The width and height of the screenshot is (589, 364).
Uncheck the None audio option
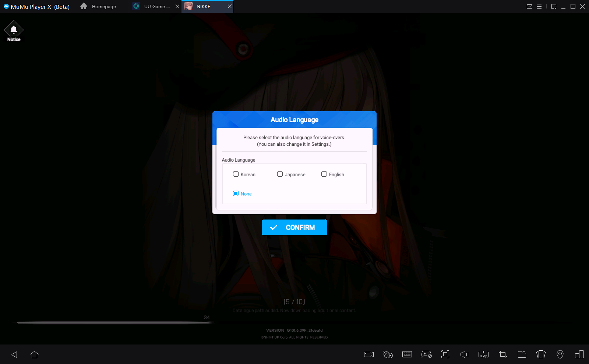tap(236, 193)
